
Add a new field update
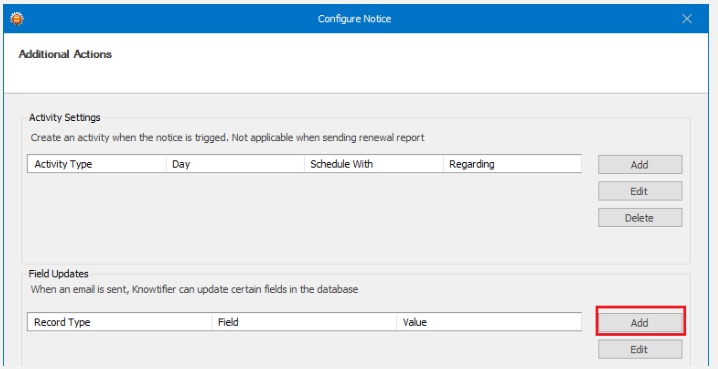click(x=640, y=323)
